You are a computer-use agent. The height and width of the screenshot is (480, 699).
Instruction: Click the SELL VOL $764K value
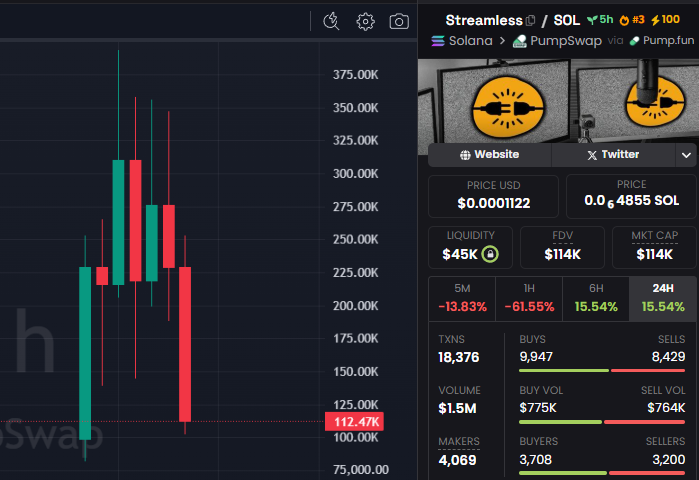(x=666, y=408)
